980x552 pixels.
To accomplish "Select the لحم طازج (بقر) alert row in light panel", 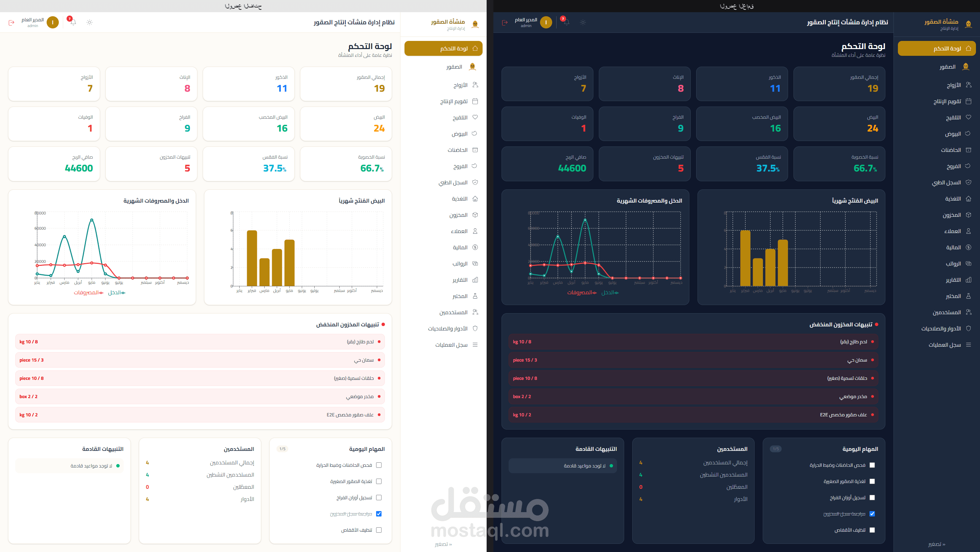I will point(200,342).
